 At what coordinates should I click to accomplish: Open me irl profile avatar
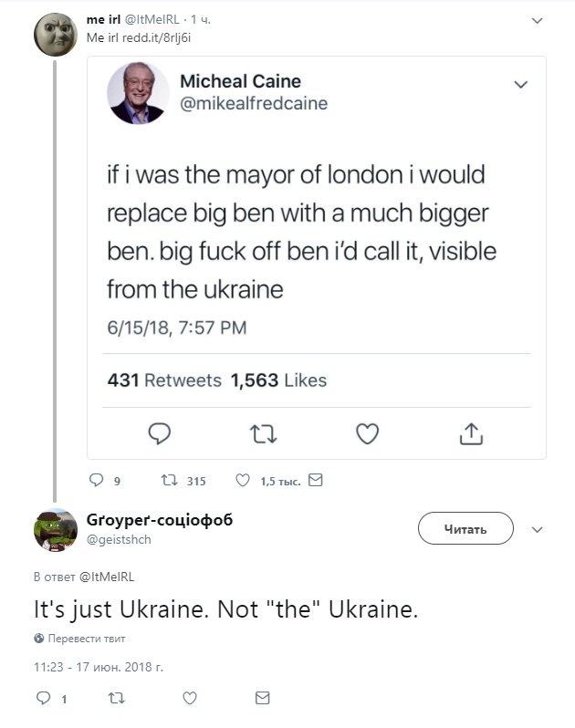(x=56, y=35)
